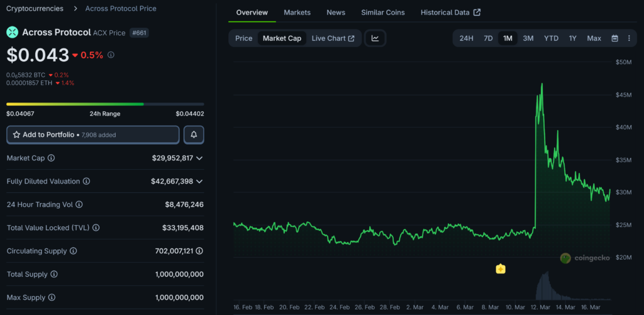Screen dimensions: 644x315
Task: Click the 24h Range progress bar
Action: [x=105, y=104]
